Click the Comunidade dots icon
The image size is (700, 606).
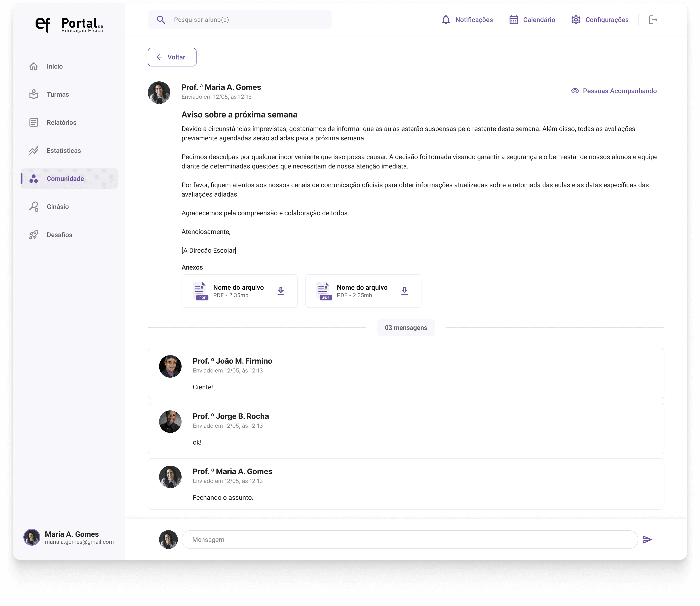point(34,179)
